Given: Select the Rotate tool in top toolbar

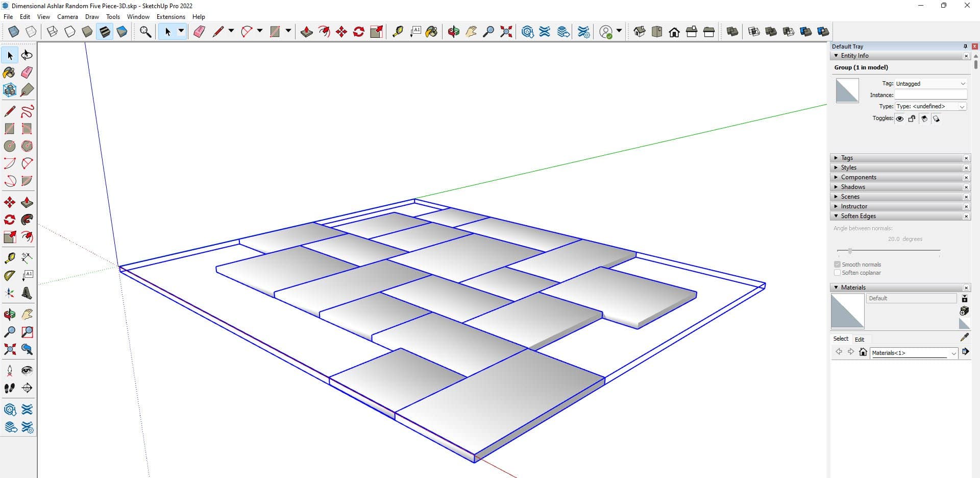Looking at the screenshot, I should [359, 32].
